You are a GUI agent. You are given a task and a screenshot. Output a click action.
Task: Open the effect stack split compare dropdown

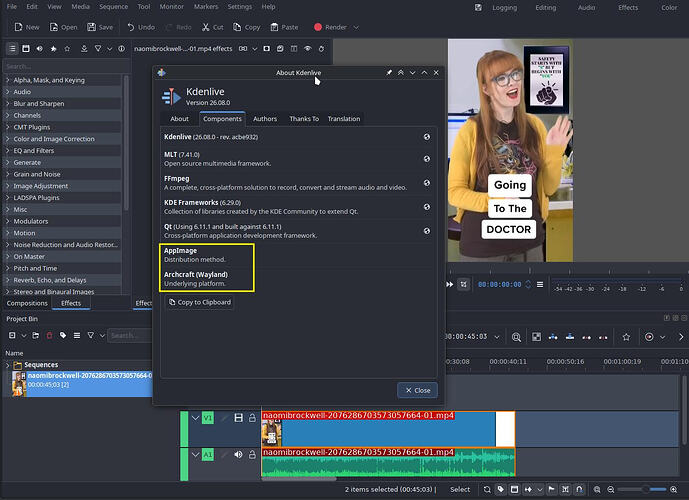(254, 49)
